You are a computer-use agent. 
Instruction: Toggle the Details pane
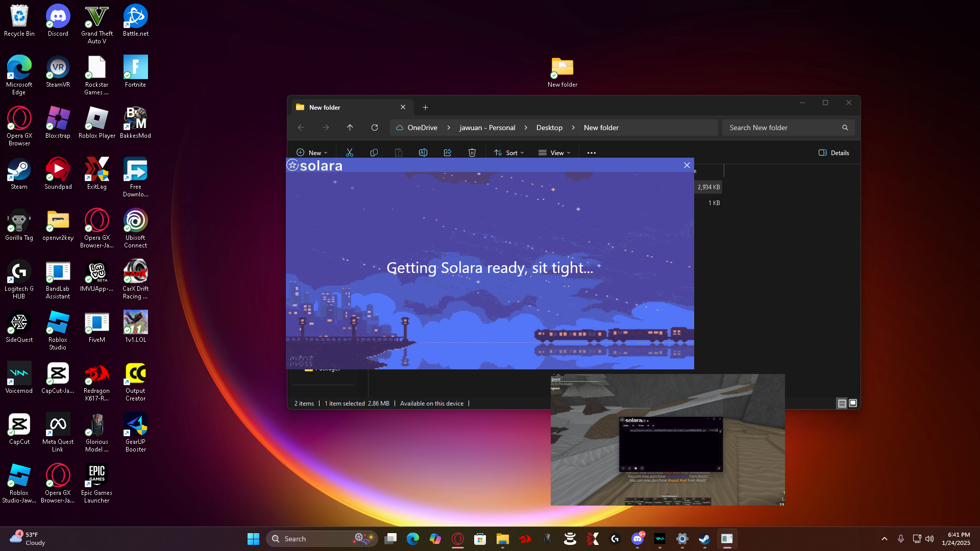(x=834, y=153)
